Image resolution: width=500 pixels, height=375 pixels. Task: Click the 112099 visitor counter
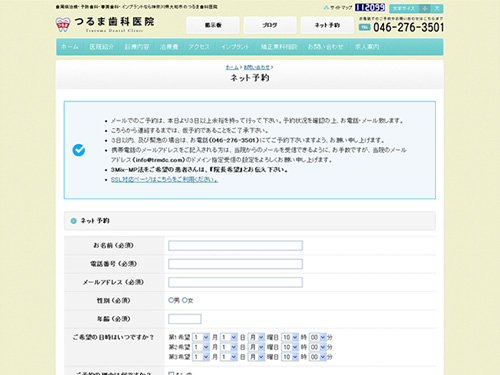pos(370,8)
